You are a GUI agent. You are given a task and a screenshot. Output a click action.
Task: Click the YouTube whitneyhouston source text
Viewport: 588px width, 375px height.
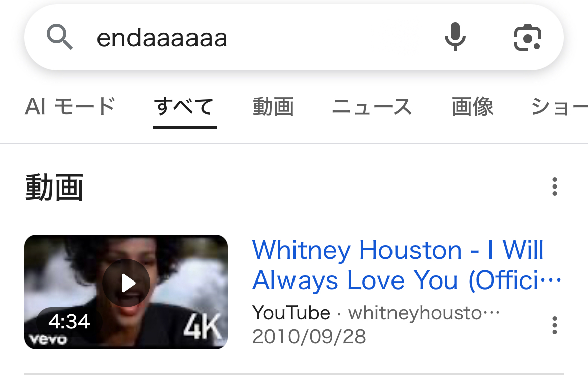376,313
